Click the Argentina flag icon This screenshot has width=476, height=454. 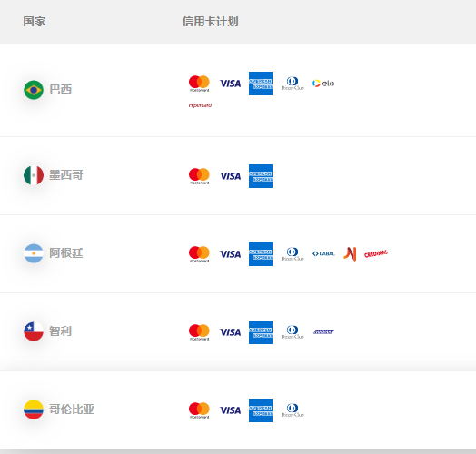click(34, 253)
